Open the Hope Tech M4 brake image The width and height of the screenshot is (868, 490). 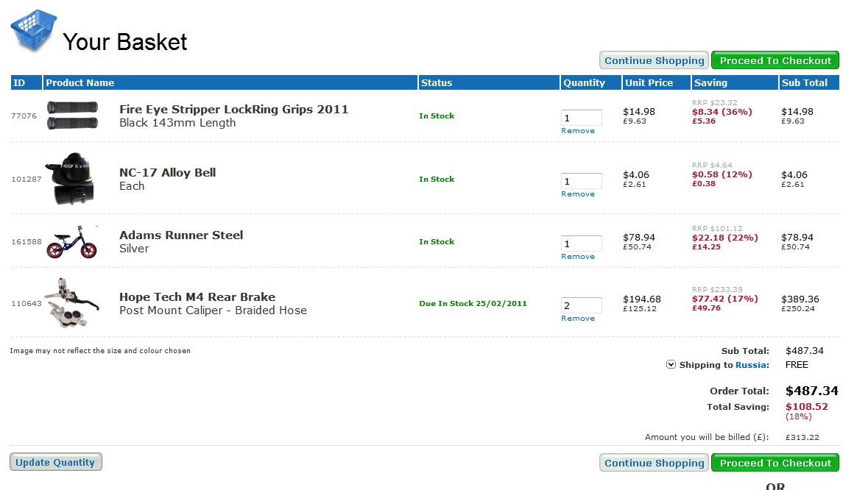(72, 303)
